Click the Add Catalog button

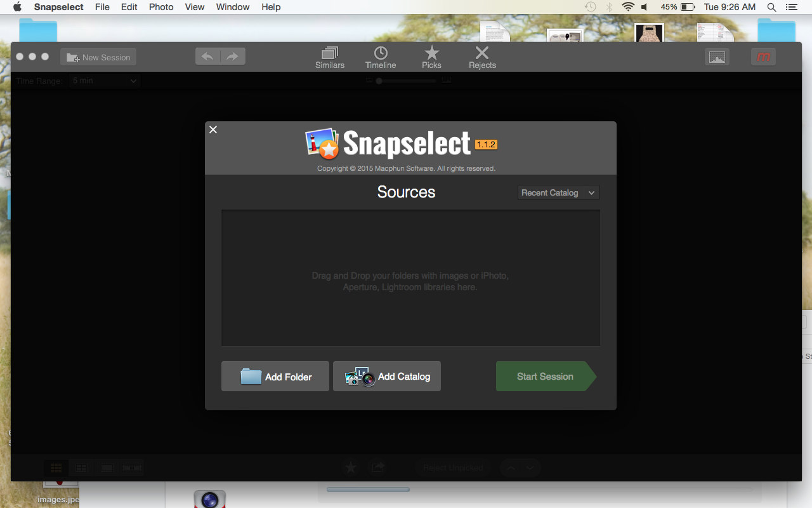[387, 377]
